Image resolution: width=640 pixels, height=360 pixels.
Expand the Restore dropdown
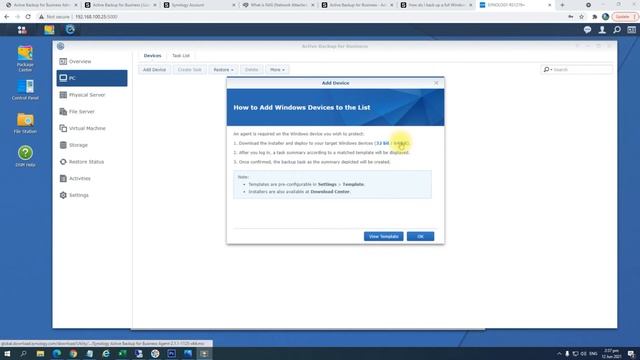pos(223,70)
